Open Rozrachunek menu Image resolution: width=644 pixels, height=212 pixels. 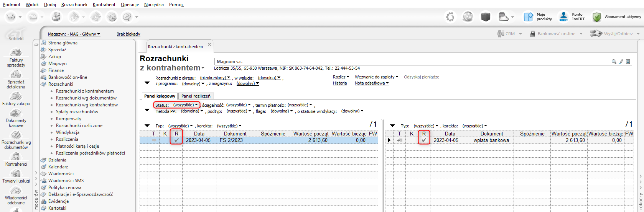tap(74, 5)
